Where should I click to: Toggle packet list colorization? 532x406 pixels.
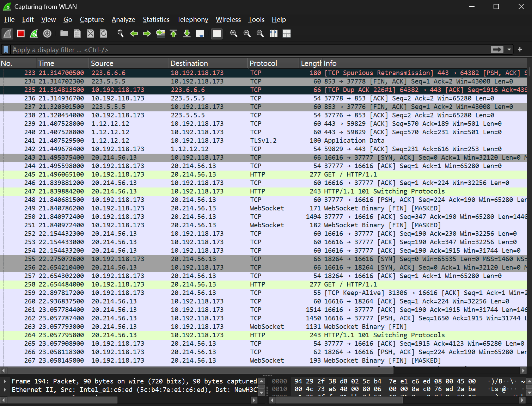click(x=217, y=33)
